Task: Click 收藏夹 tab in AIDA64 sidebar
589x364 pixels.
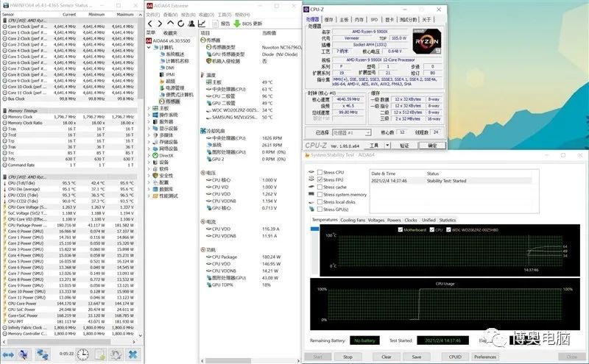Action: tap(170, 33)
